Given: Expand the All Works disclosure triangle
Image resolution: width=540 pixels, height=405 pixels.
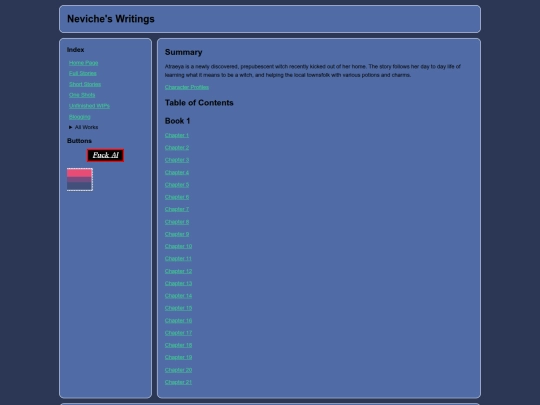Looking at the screenshot, I should click(71, 127).
